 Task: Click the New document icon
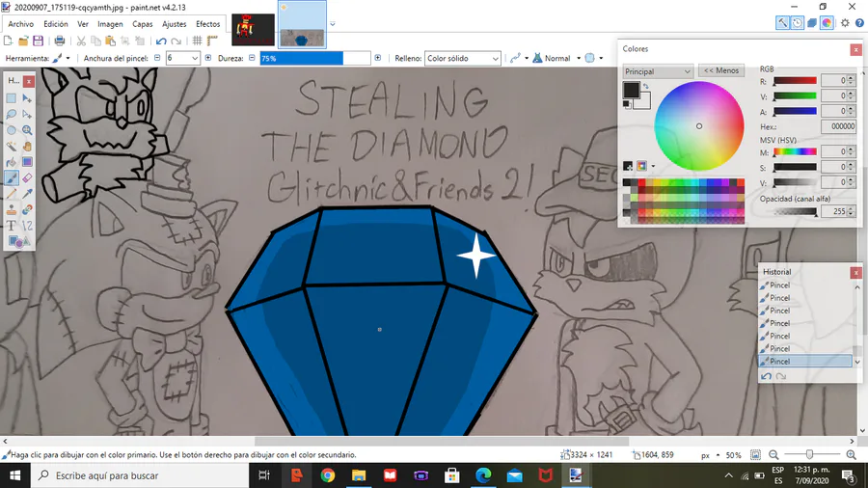[x=8, y=41]
